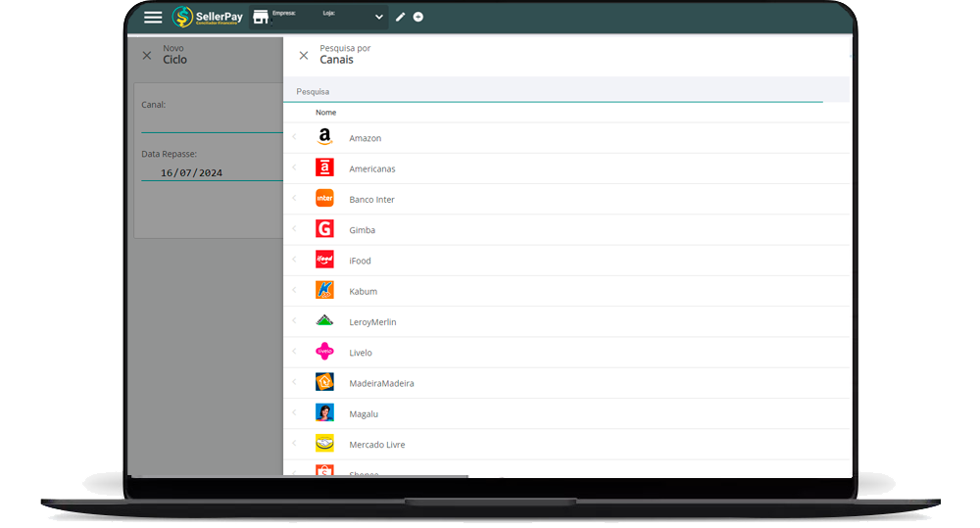Click the Data Repasse date field
Screen dimensions: 980x528
pyautogui.click(x=210, y=172)
